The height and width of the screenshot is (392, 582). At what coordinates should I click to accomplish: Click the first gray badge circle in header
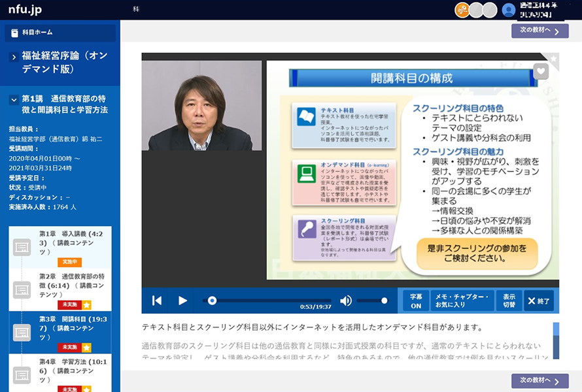coord(476,10)
